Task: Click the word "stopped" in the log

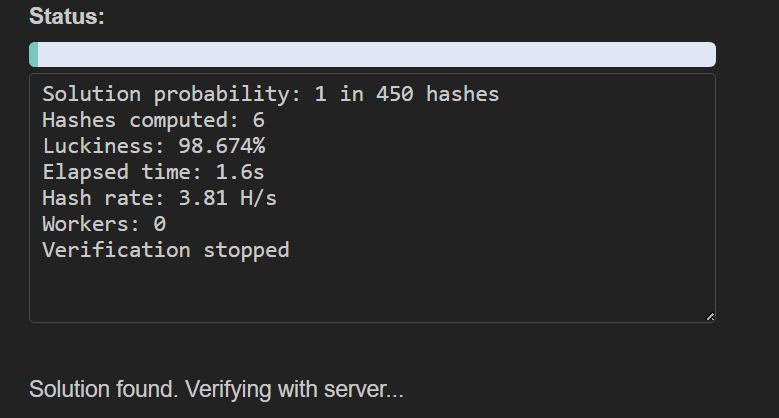Action: (x=246, y=251)
